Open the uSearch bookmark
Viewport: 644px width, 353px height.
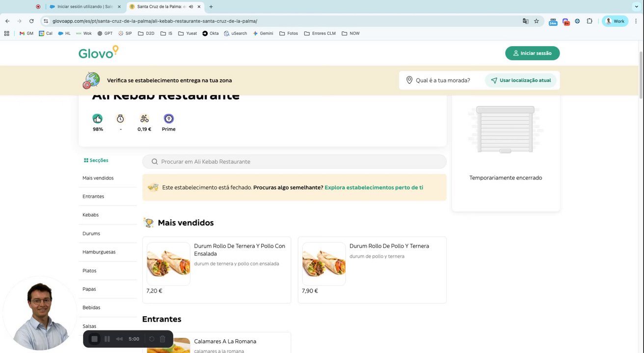point(236,33)
